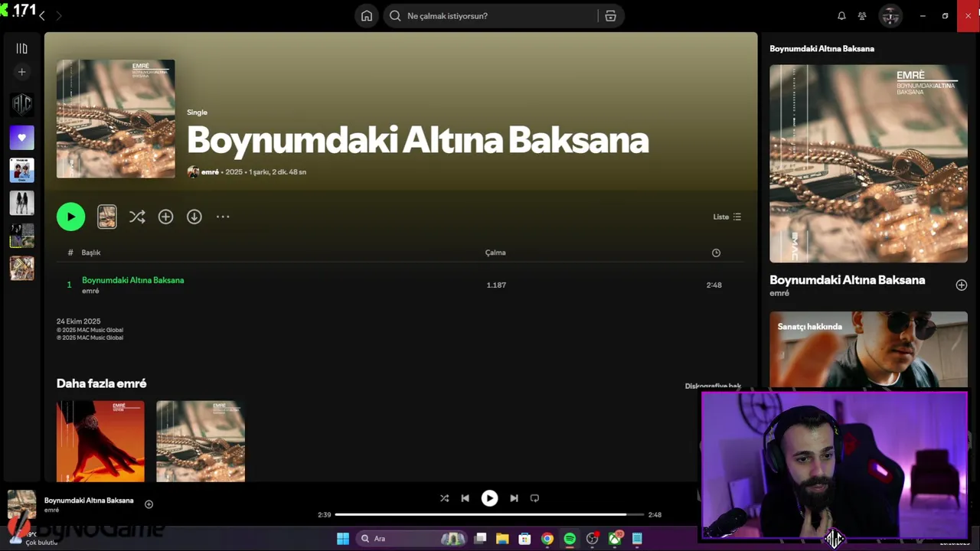Click the track title 'Boynumdaki Altına Baksana' in row 1
This screenshot has height=551, width=980.
point(133,280)
